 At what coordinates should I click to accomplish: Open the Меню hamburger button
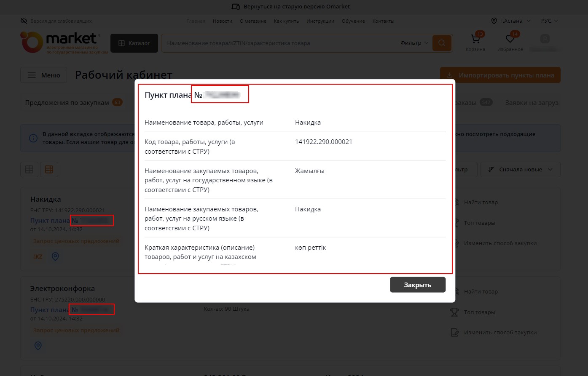click(x=44, y=75)
